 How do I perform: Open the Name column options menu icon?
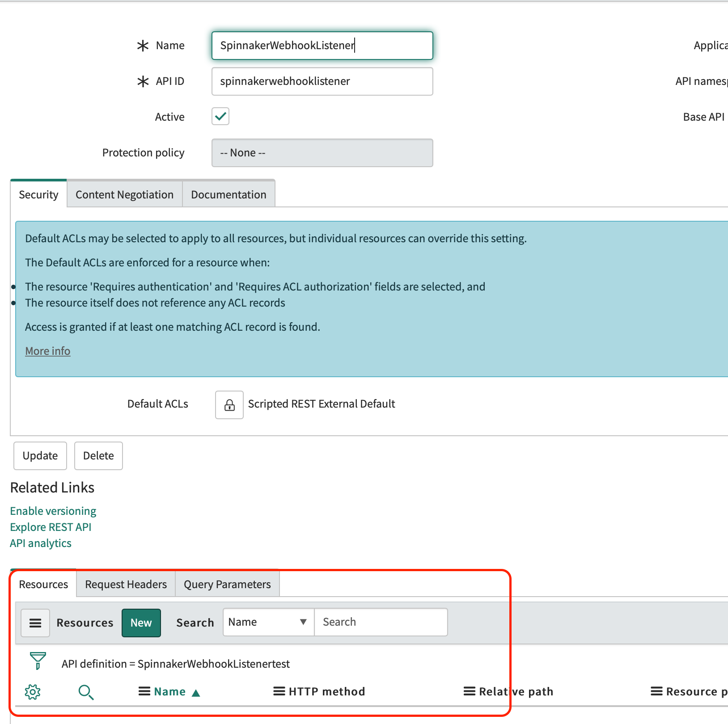(144, 692)
